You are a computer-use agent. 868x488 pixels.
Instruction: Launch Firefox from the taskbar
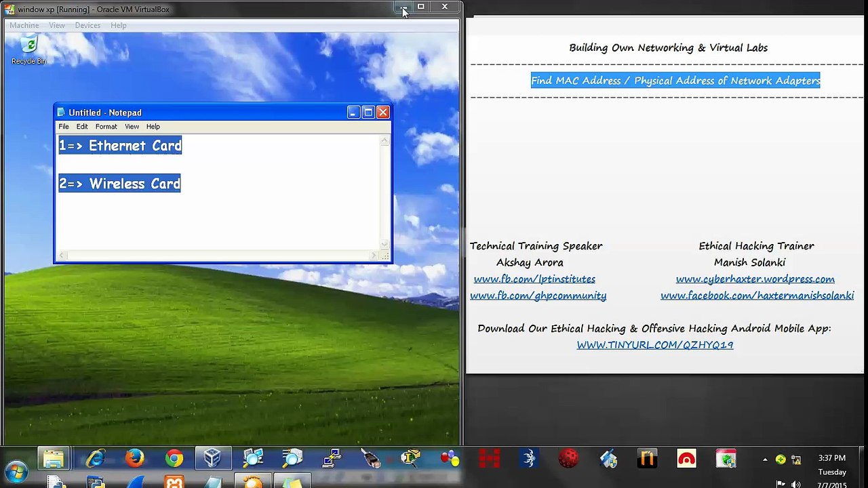134,459
